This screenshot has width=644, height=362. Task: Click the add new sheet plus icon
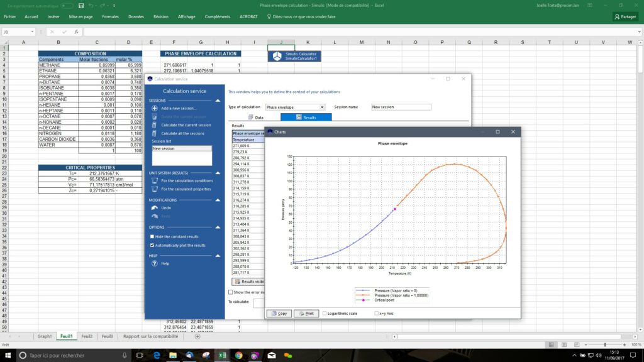coord(197,337)
